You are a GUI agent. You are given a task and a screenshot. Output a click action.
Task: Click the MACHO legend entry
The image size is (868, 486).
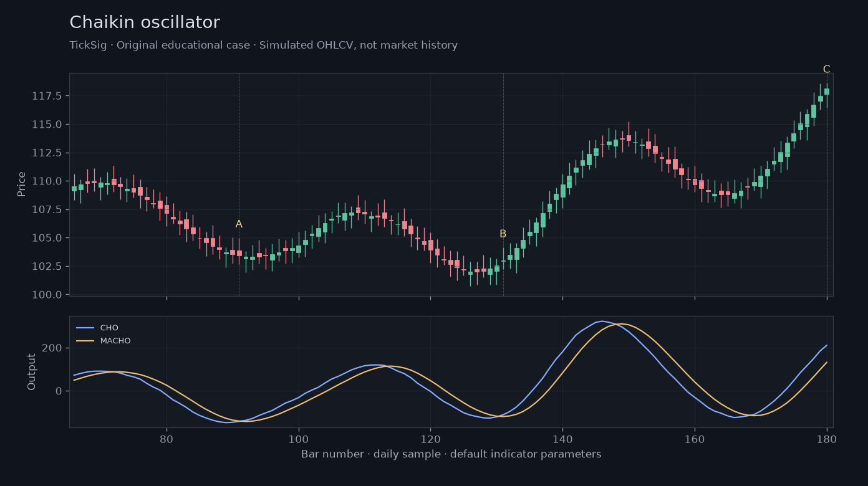(104, 341)
